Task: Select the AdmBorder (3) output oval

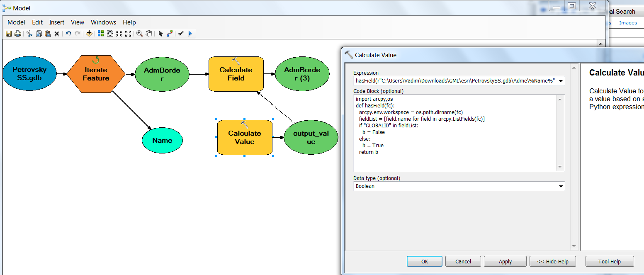Action: 302,74
